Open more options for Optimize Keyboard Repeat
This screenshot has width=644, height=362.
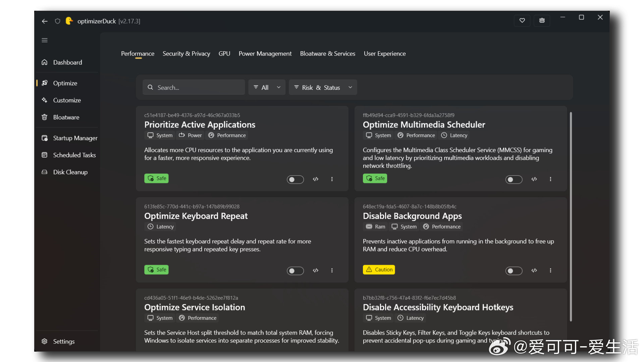click(332, 270)
